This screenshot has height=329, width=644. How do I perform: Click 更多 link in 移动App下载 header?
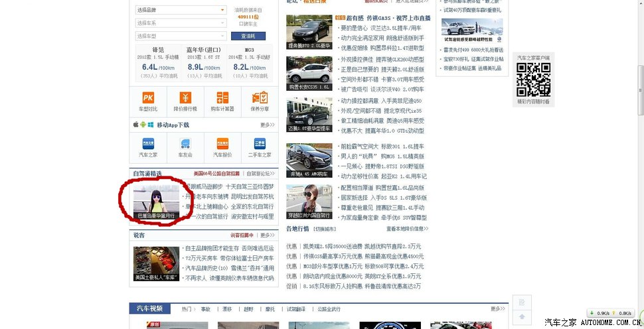(267, 125)
